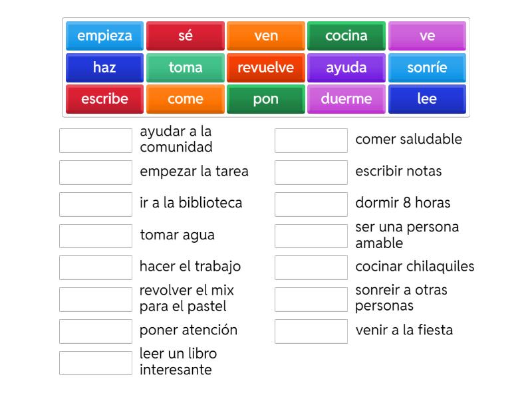Click the 'sonríe' word tile
This screenshot has height=399, width=532.
click(427, 68)
